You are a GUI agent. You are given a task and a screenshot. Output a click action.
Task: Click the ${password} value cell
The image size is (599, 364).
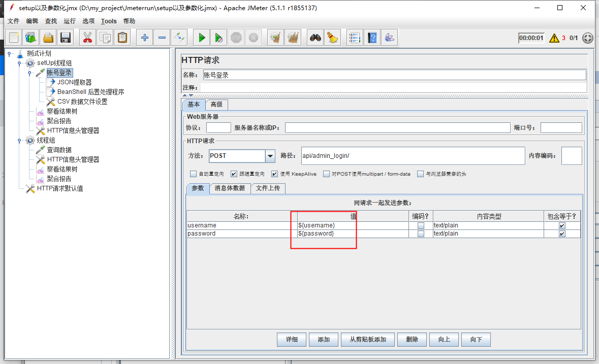click(353, 234)
